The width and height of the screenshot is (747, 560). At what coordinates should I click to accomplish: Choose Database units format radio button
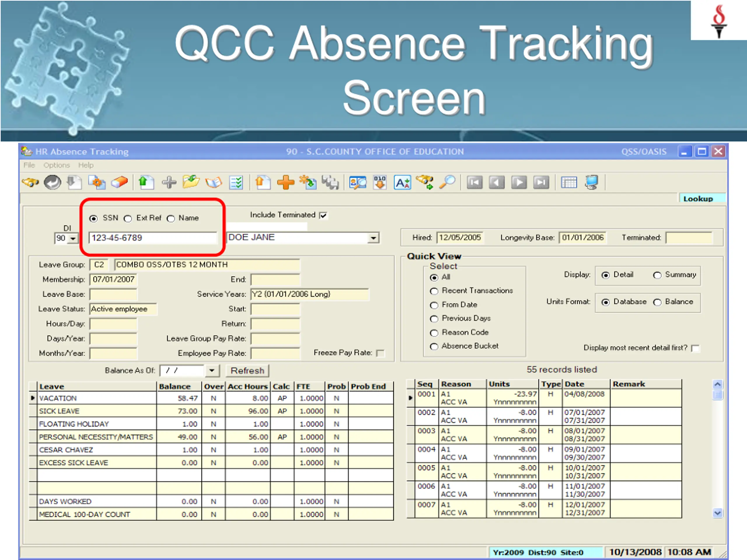605,302
